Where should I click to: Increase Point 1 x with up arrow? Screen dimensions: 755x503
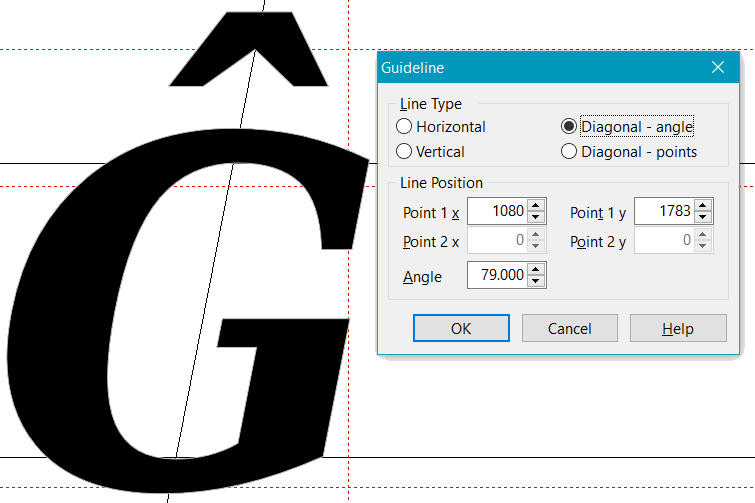(536, 205)
